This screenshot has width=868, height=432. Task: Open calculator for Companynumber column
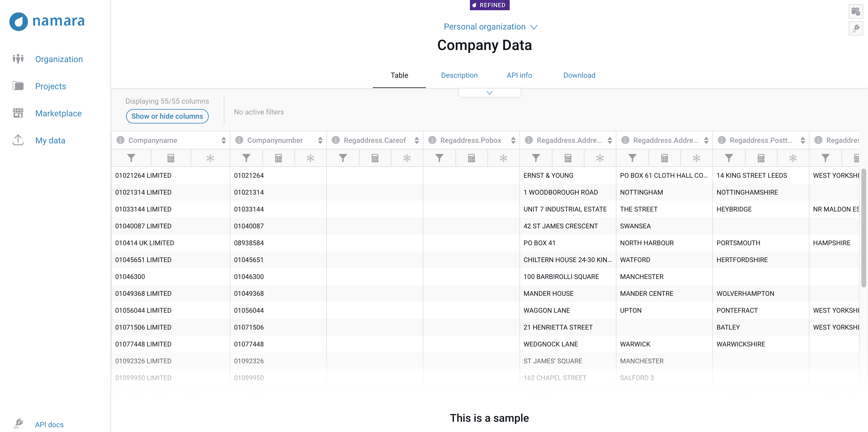[x=278, y=158]
